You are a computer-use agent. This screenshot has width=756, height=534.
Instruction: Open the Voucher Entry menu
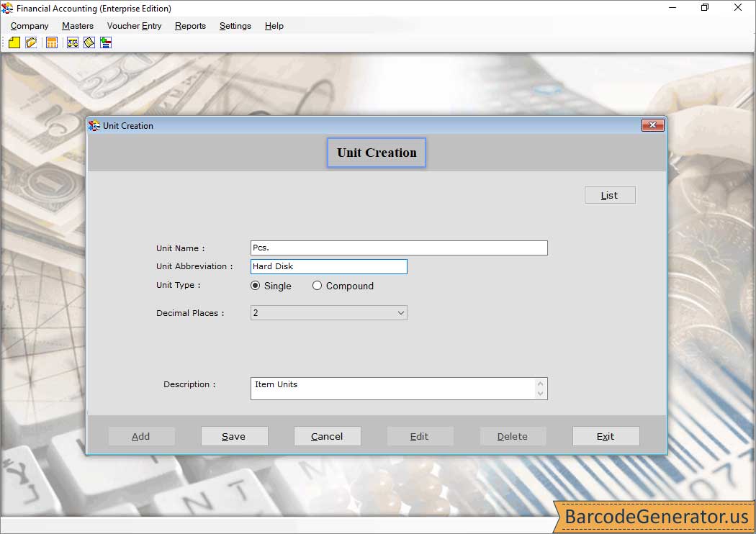tap(134, 26)
